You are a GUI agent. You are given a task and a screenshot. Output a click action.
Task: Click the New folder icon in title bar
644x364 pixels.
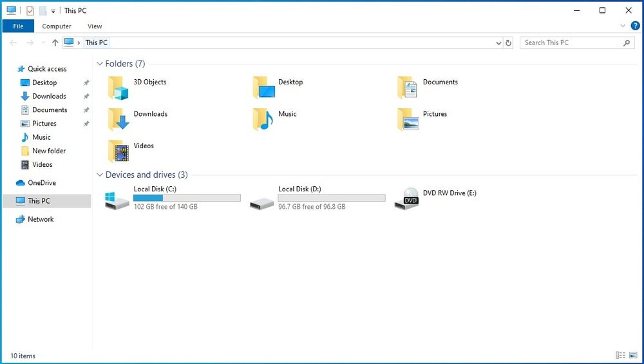[43, 11]
